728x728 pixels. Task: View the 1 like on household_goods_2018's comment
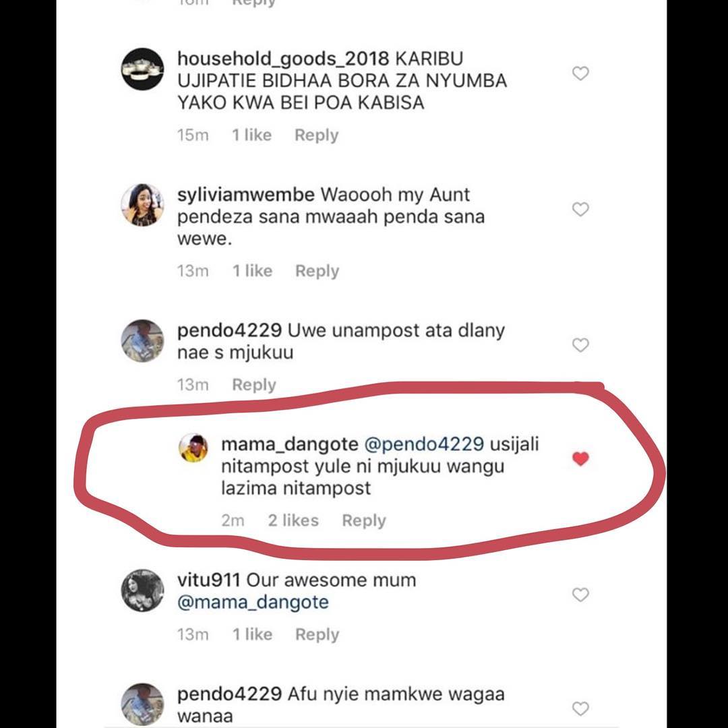pyautogui.click(x=251, y=135)
